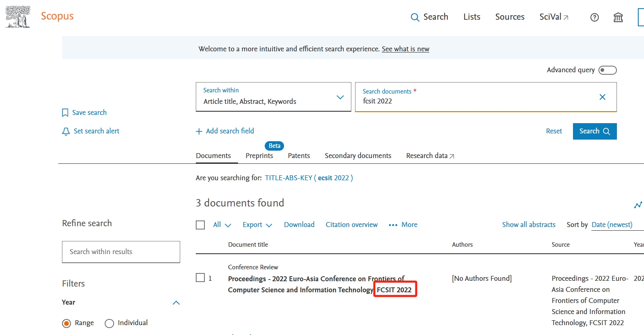Click the Search documents input field

pos(486,97)
